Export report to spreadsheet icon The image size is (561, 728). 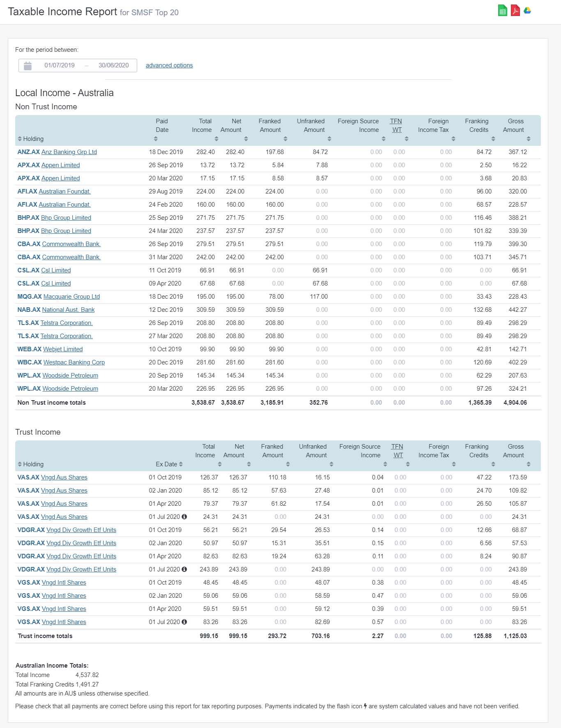pos(502,11)
